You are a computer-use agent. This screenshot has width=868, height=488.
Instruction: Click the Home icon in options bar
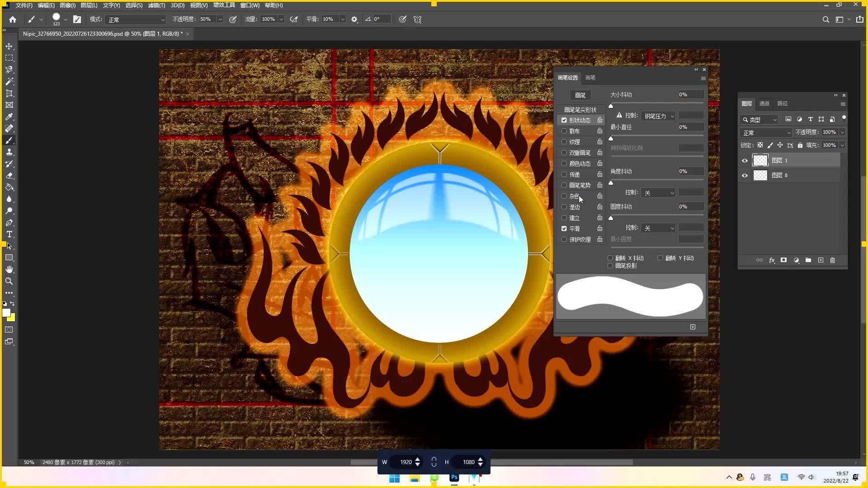click(13, 19)
